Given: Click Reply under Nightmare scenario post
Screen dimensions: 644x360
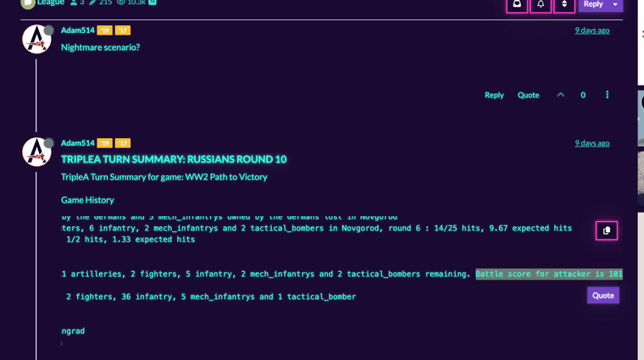Looking at the screenshot, I should tap(494, 95).
